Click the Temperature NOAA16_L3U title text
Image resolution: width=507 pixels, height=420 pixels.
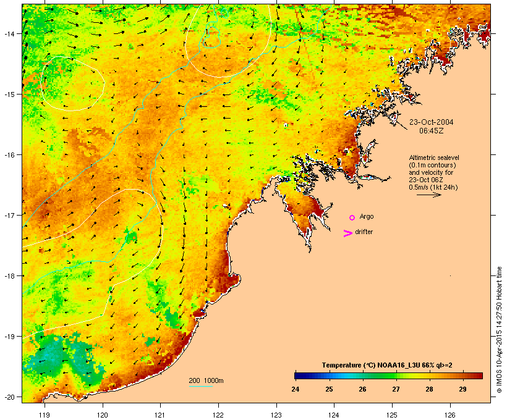click(x=387, y=366)
